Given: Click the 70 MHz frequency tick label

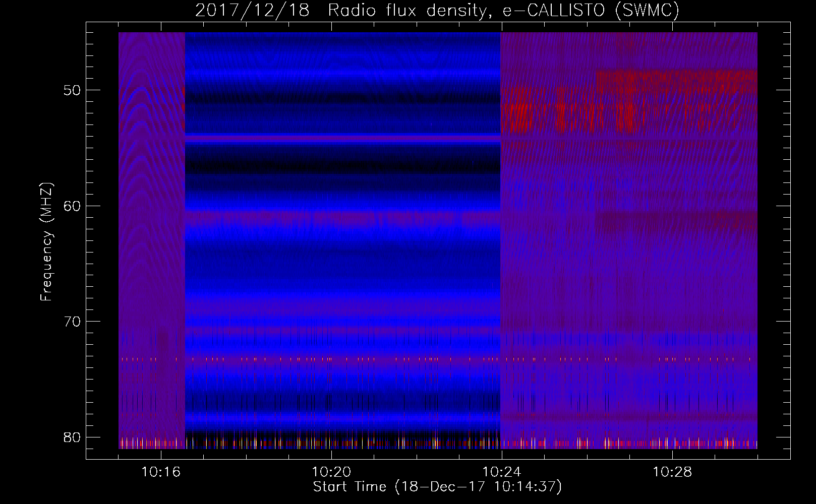Looking at the screenshot, I should tap(73, 322).
